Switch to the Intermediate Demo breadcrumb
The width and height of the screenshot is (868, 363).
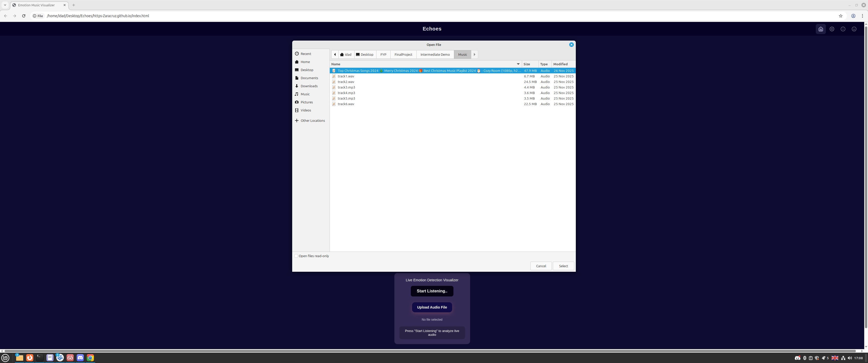point(435,54)
